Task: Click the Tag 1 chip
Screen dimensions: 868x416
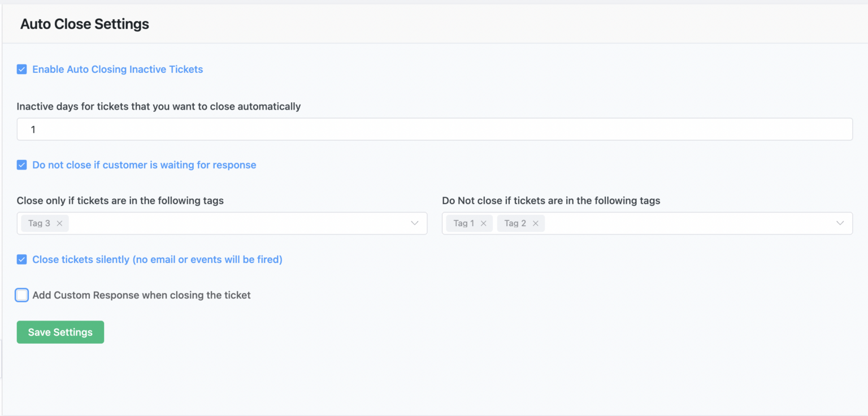Action: pos(463,223)
